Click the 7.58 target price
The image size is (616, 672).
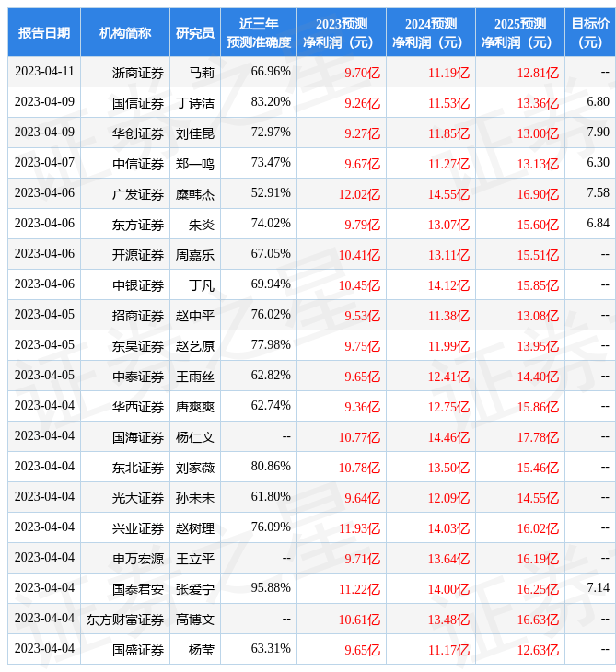[x=598, y=193]
